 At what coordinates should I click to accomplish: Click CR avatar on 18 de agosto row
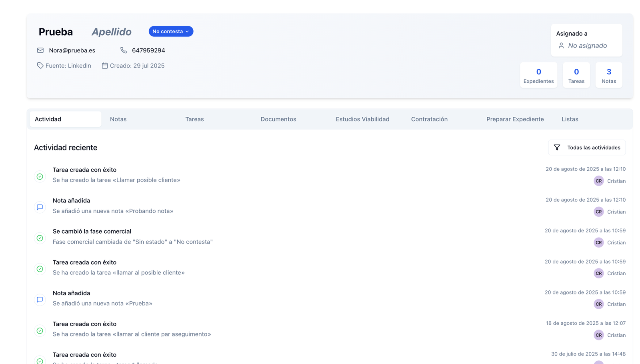point(599,335)
